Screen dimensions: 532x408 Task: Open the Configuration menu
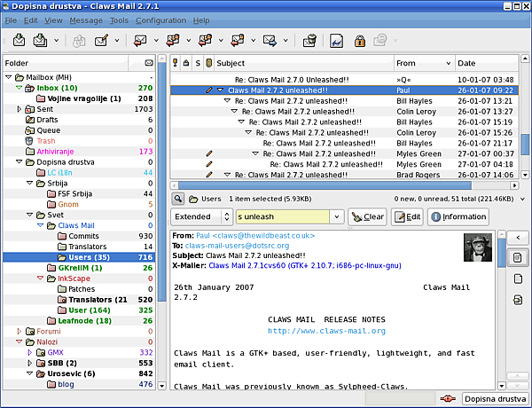pos(160,20)
